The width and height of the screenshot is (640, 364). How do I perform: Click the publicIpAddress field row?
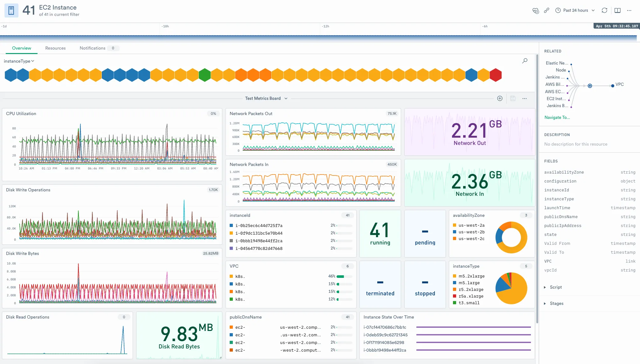pos(589,226)
